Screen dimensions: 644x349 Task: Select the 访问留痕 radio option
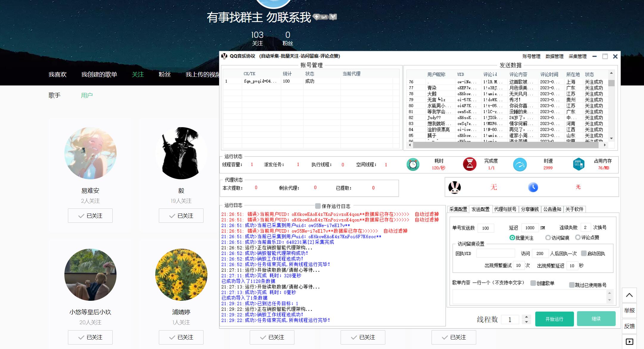pyautogui.click(x=548, y=238)
